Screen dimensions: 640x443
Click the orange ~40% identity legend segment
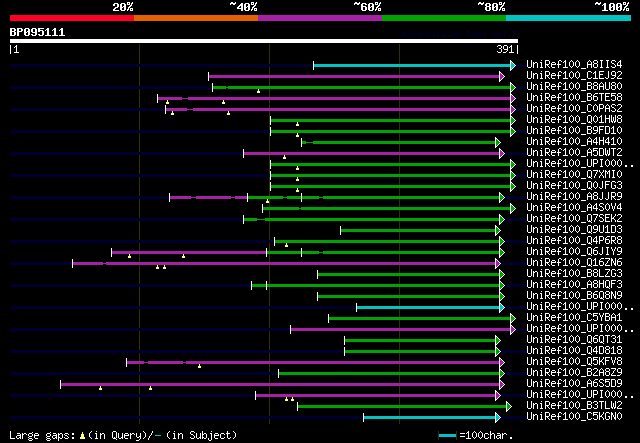[196, 18]
